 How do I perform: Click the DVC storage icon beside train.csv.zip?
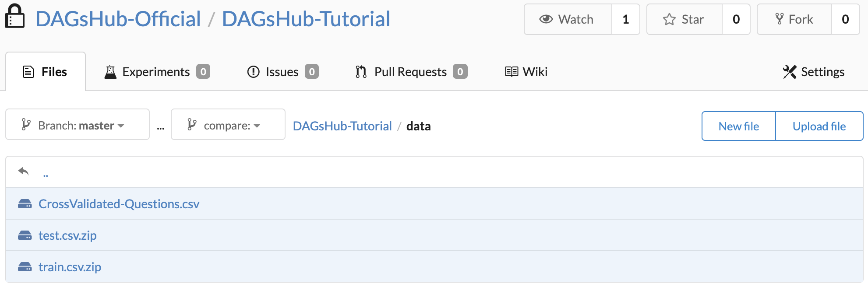pos(25,266)
